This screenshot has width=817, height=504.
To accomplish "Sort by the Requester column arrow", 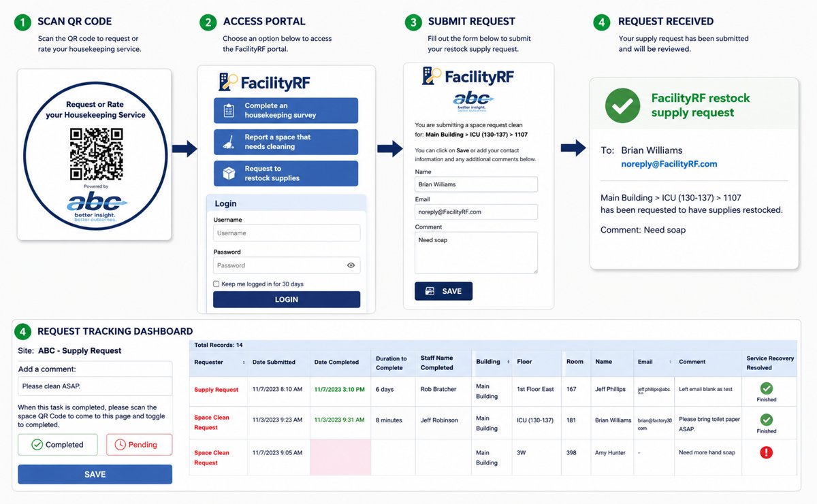I will [x=244, y=363].
